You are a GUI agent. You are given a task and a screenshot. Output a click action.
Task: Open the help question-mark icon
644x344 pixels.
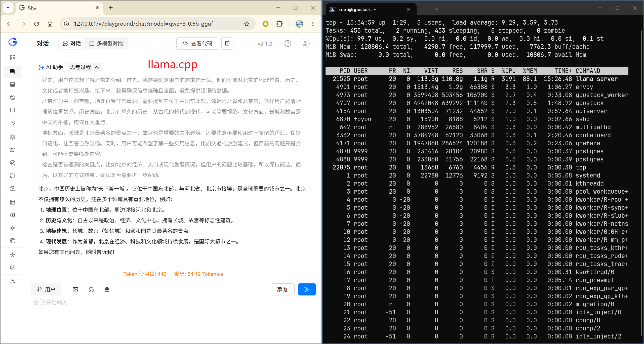pos(288,44)
